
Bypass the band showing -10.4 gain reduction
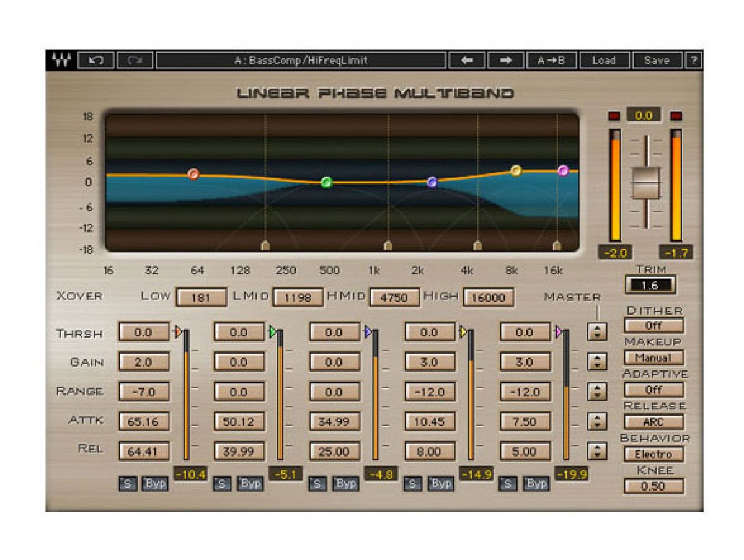point(155,484)
